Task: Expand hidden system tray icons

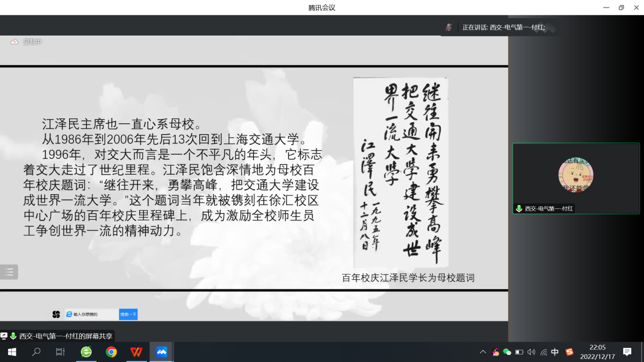Action: point(482,352)
